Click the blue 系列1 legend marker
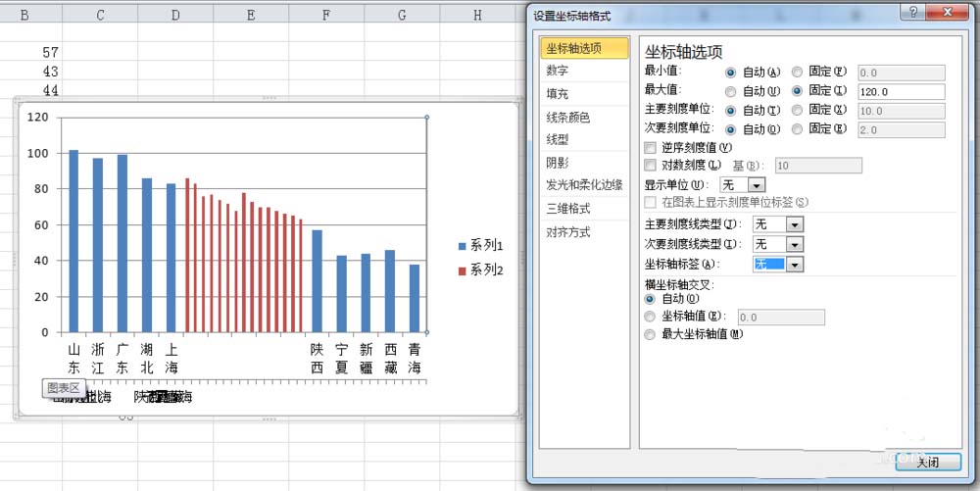980x491 pixels. (462, 246)
